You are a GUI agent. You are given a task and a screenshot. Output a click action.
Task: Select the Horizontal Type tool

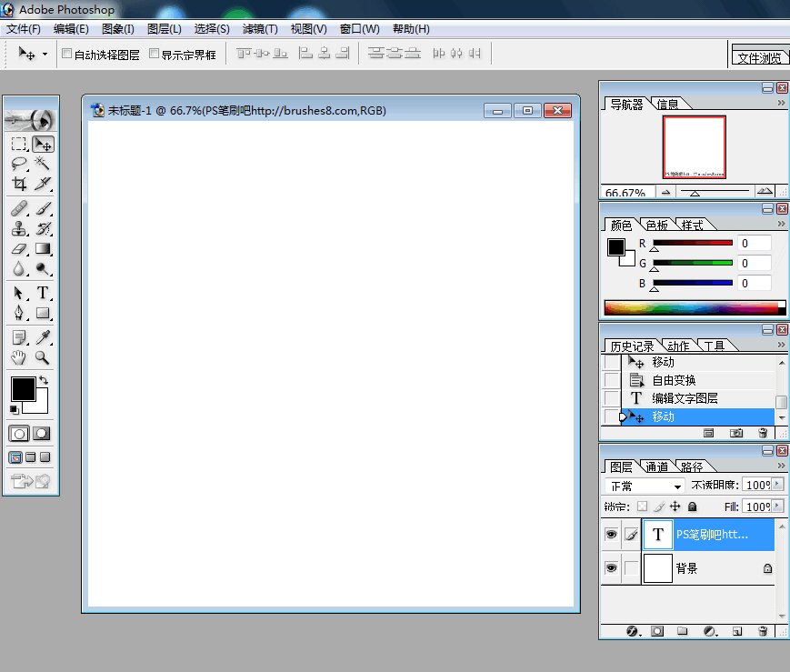(43, 293)
